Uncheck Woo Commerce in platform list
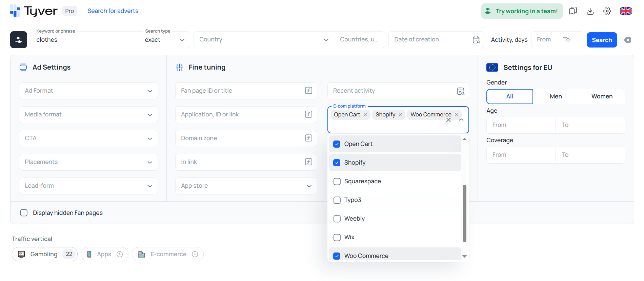Viewport: 644px width, 281px height. click(337, 256)
